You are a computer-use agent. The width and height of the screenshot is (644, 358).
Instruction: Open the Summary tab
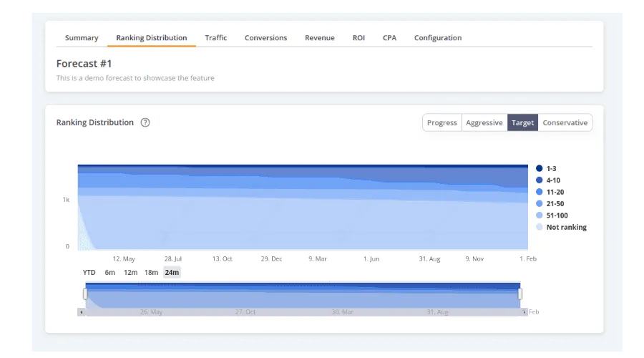(x=82, y=38)
